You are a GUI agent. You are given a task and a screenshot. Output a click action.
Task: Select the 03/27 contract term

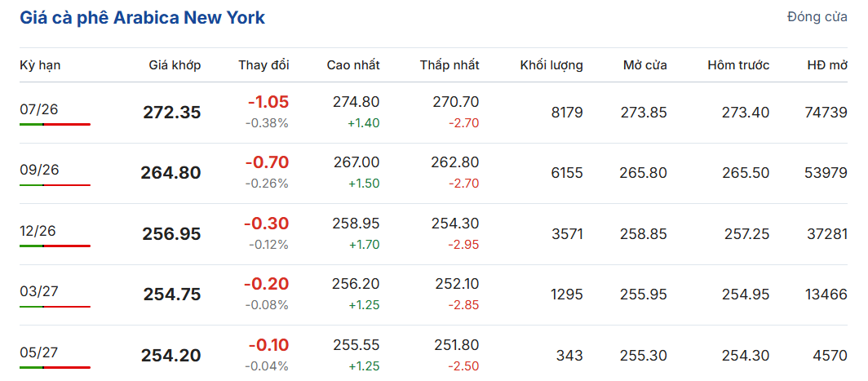[x=38, y=292]
